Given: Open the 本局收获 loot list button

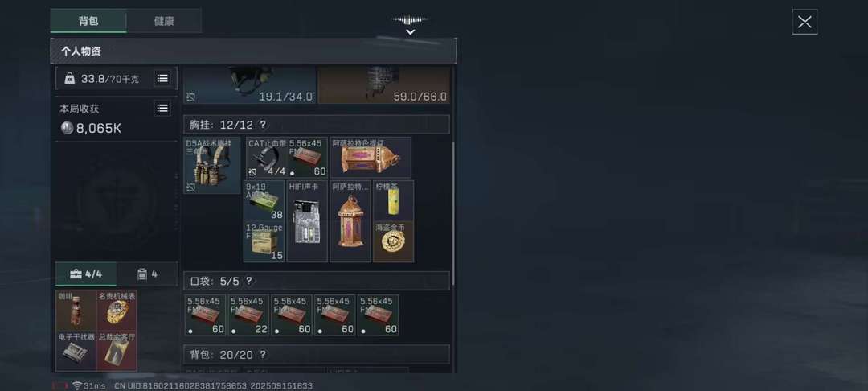Looking at the screenshot, I should click(162, 108).
